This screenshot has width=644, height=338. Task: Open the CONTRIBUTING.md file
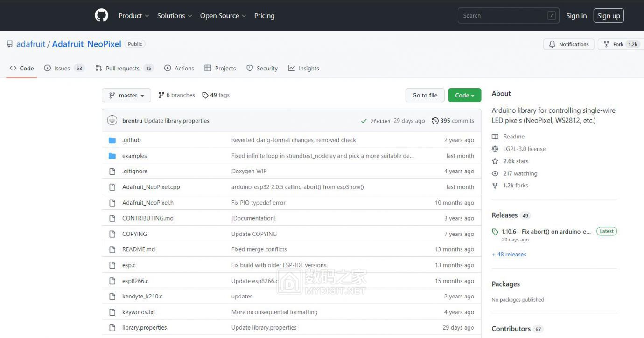tap(147, 218)
